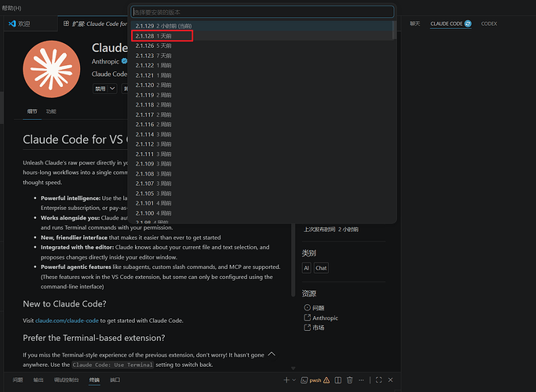Open the claude.com/claude-code link
Screen dimensions: 536x392
67,321
